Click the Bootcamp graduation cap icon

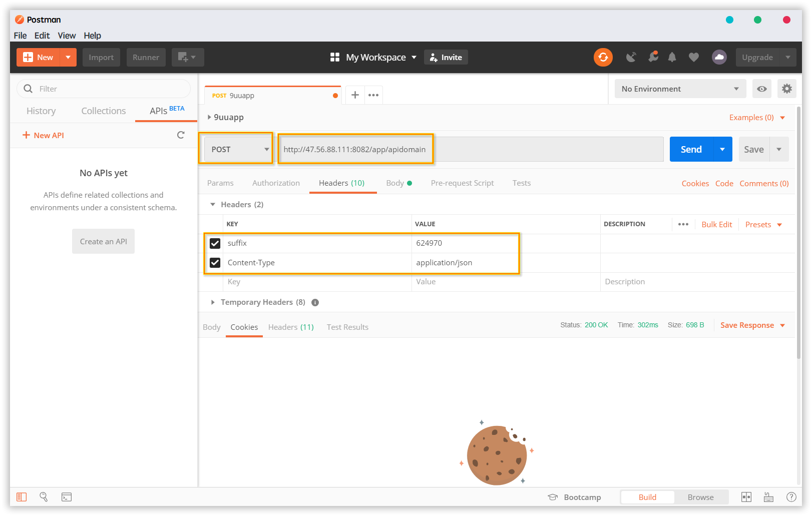553,497
